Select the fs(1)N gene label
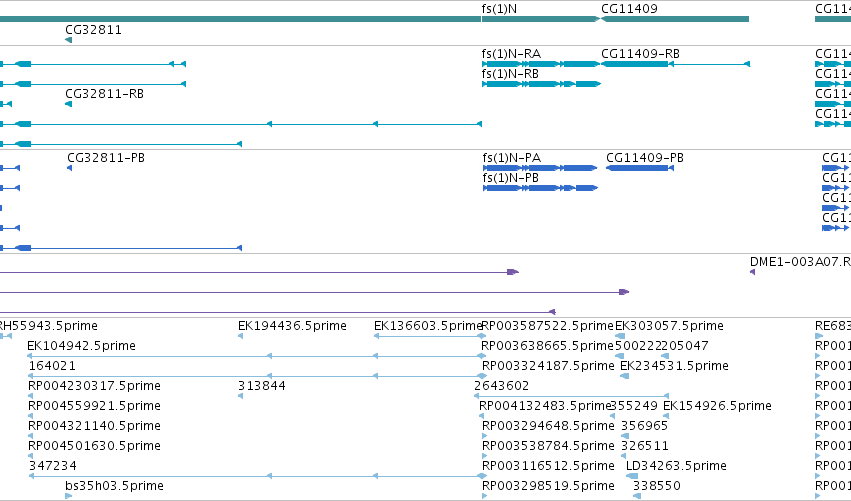The image size is (851, 501). pyautogui.click(x=499, y=9)
